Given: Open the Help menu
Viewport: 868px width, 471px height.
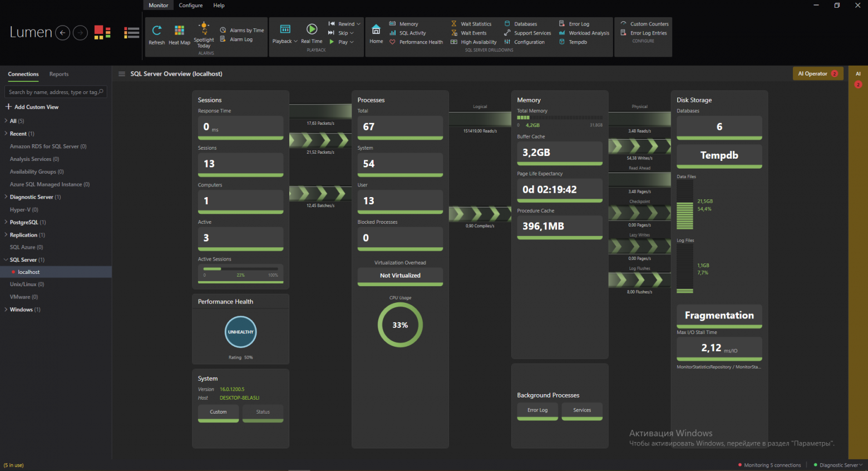Looking at the screenshot, I should [x=219, y=6].
